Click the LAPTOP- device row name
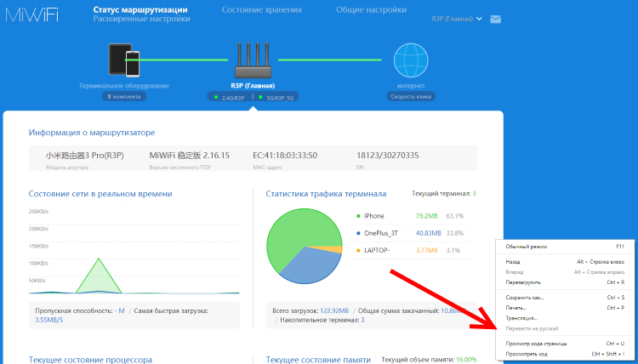Image resolution: width=638 pixels, height=364 pixels. coord(377,251)
